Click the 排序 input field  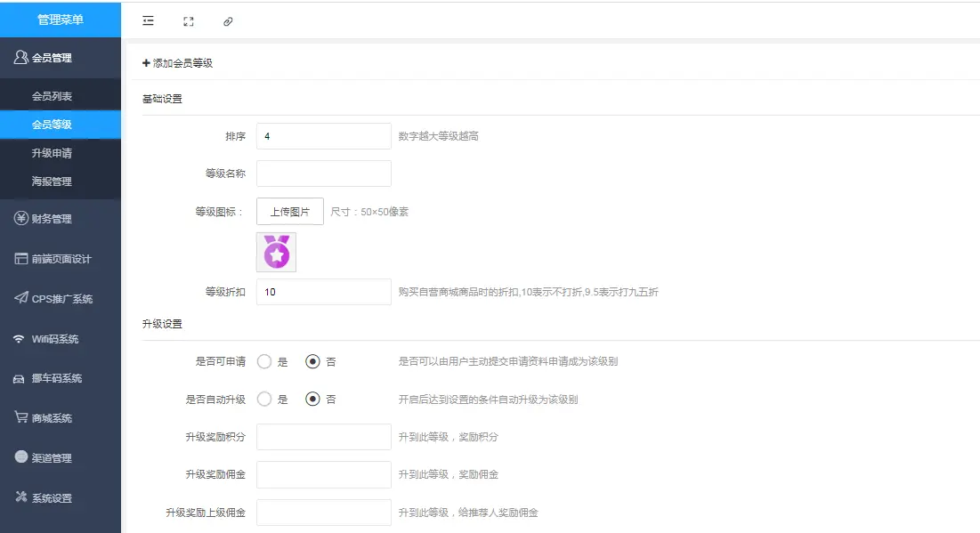pos(324,135)
